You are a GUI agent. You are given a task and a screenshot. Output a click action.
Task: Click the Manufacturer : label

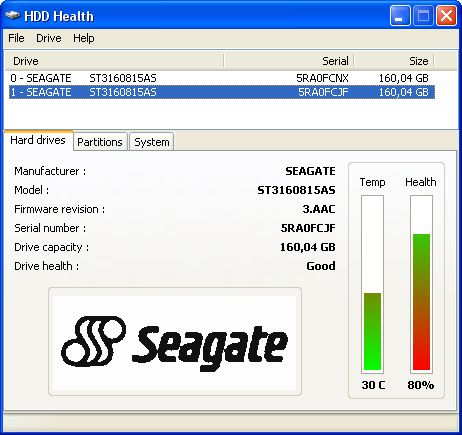50,171
